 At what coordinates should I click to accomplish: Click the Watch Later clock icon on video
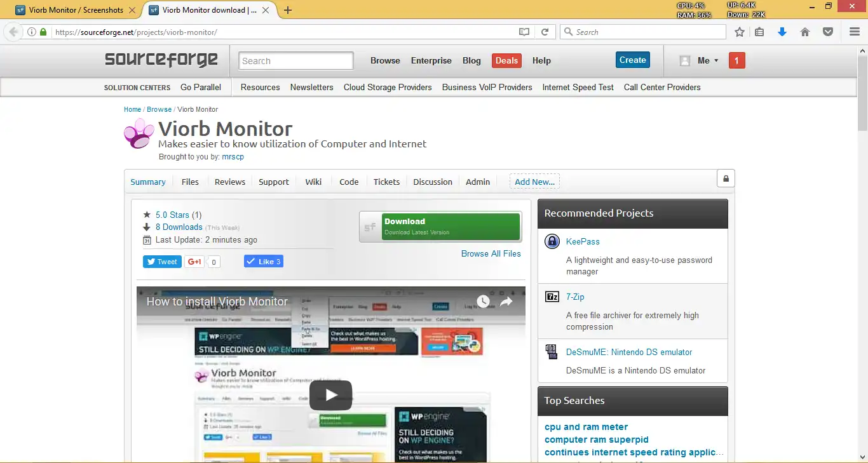[x=483, y=302]
